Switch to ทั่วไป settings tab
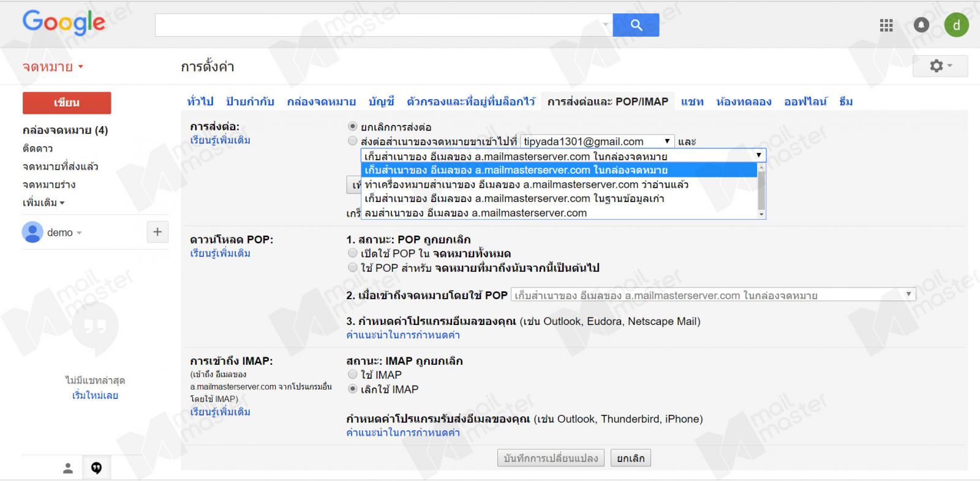This screenshot has width=980, height=481. pos(200,102)
